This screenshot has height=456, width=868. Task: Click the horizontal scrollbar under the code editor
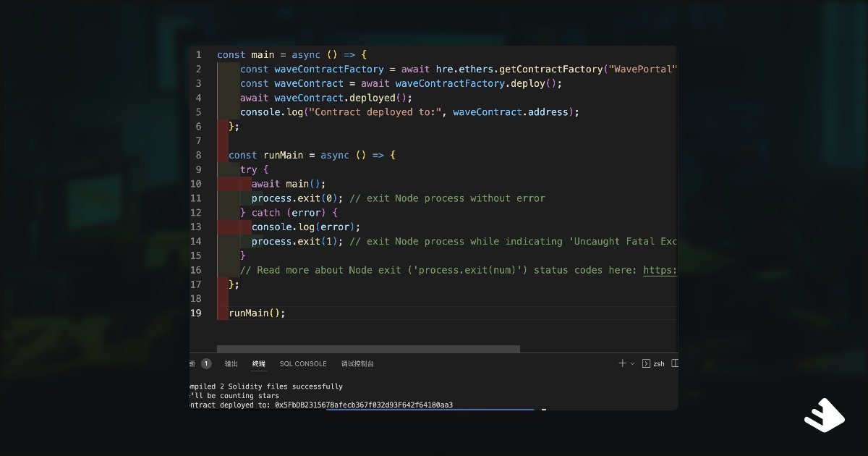[368, 349]
